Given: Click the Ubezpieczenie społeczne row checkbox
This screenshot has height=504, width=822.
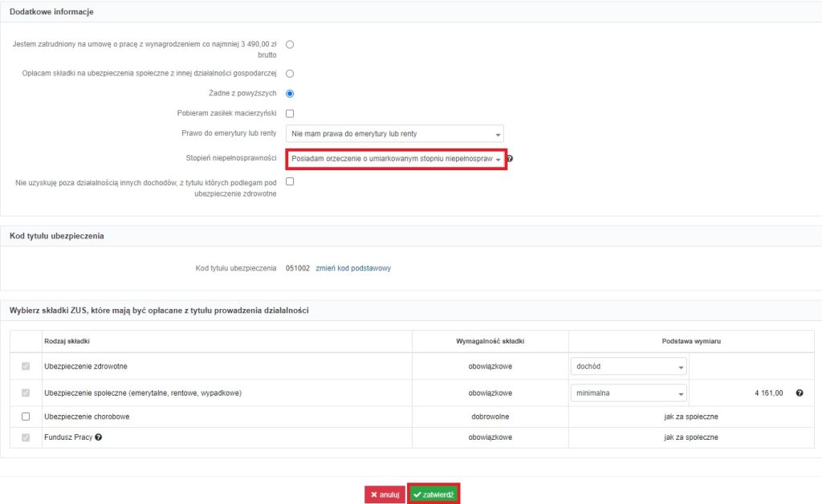Looking at the screenshot, I should (26, 393).
